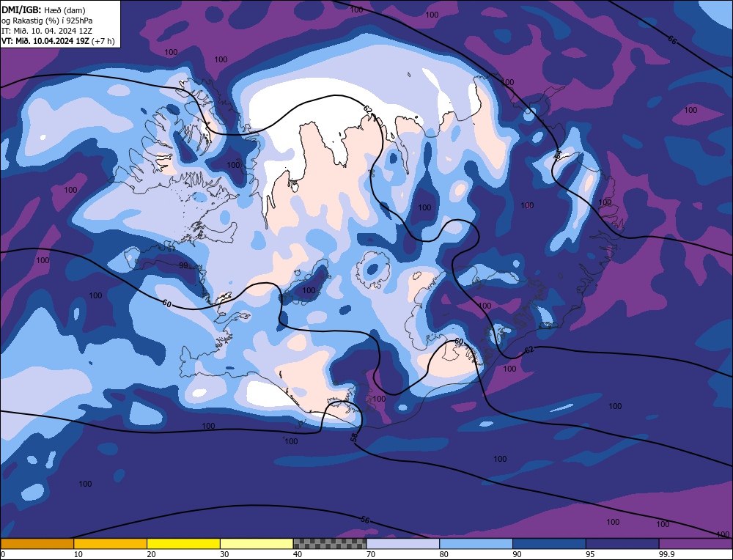The image size is (733, 560).
Task: Click the '56' contour label
Action: [x=366, y=520]
